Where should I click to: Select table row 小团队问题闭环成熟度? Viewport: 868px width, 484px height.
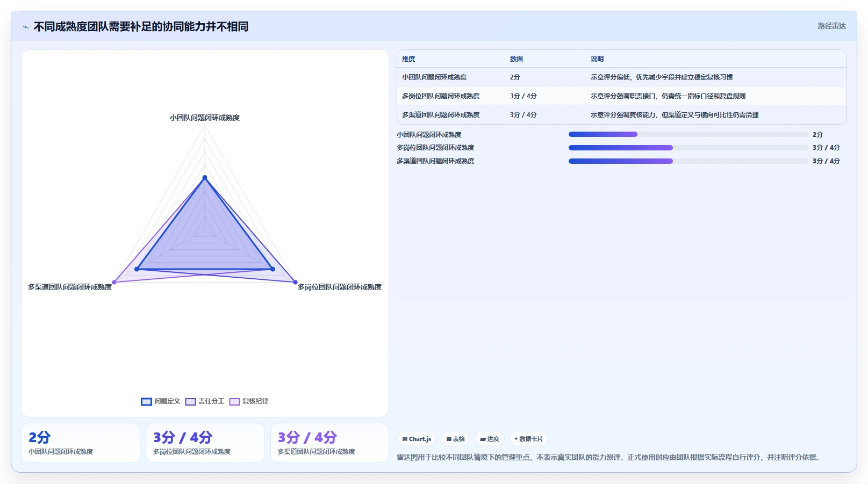(622, 77)
